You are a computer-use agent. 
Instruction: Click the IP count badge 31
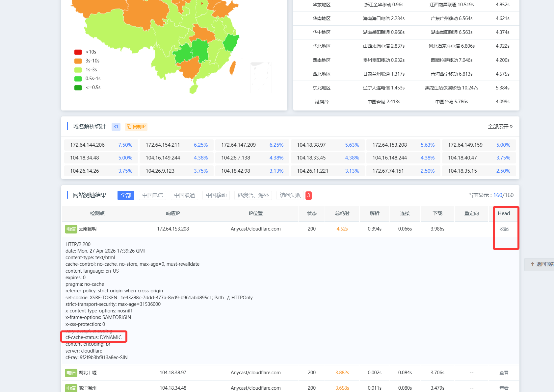pyautogui.click(x=116, y=127)
